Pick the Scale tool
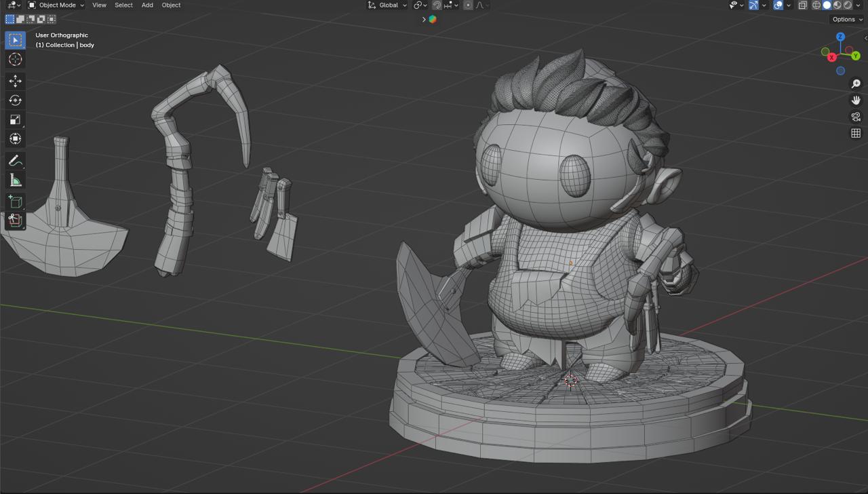 click(x=15, y=119)
